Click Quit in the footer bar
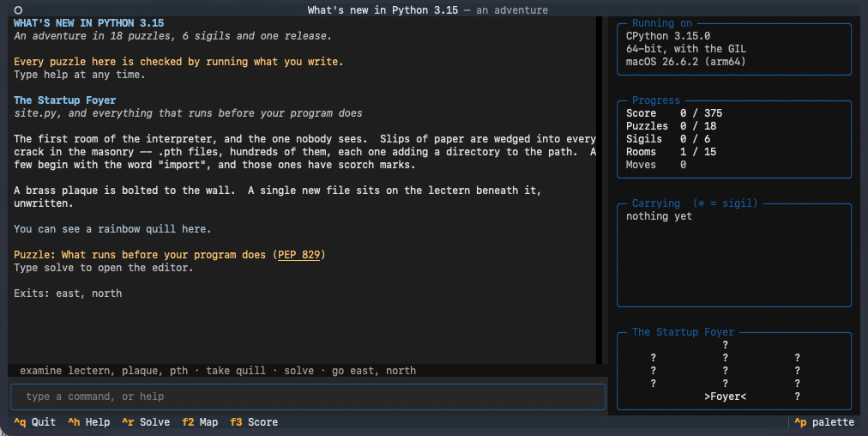 tap(35, 422)
